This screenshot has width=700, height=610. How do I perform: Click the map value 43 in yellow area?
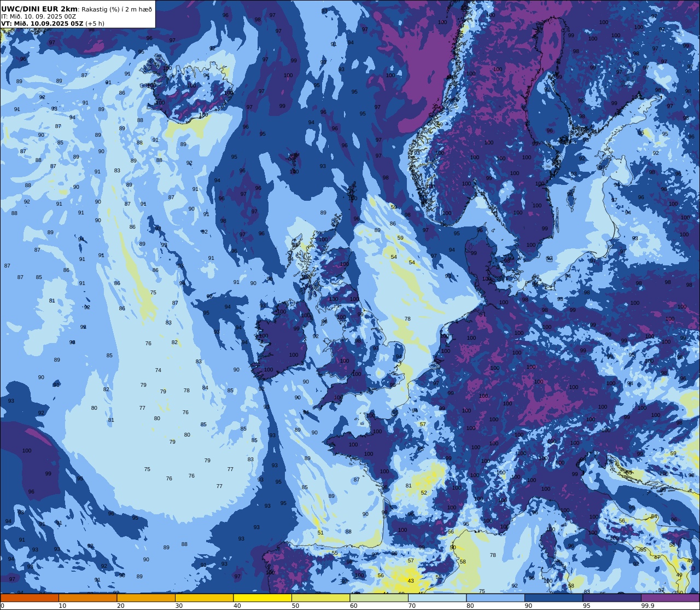[x=411, y=581]
